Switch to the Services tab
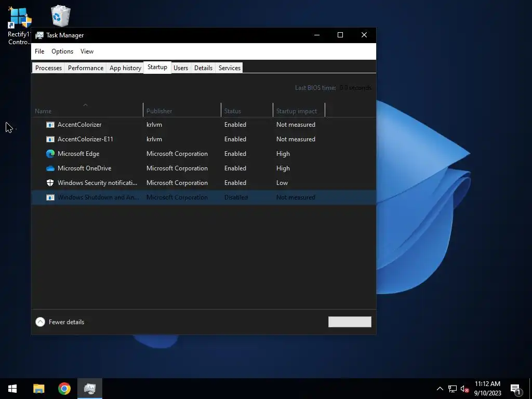The image size is (532, 399). coord(229,68)
